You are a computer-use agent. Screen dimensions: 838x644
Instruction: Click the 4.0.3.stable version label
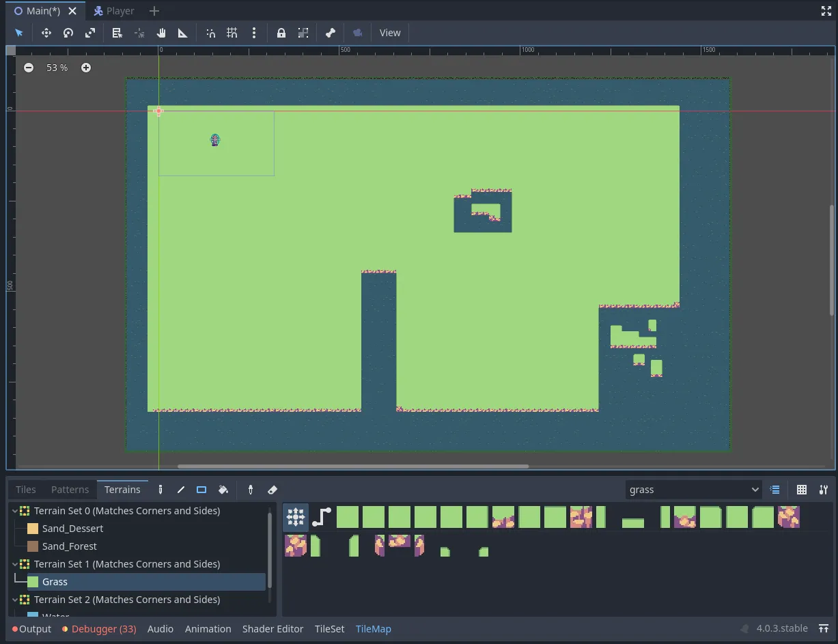coord(782,628)
